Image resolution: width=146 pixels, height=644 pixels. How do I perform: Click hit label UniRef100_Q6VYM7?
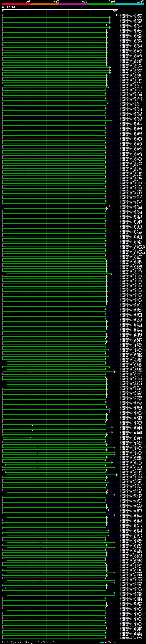pos(131,628)
